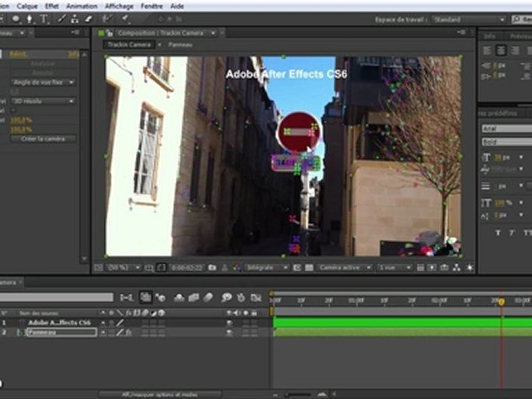The height and width of the screenshot is (399, 532).
Task: Open Arial font family dropdown
Action: [x=507, y=129]
